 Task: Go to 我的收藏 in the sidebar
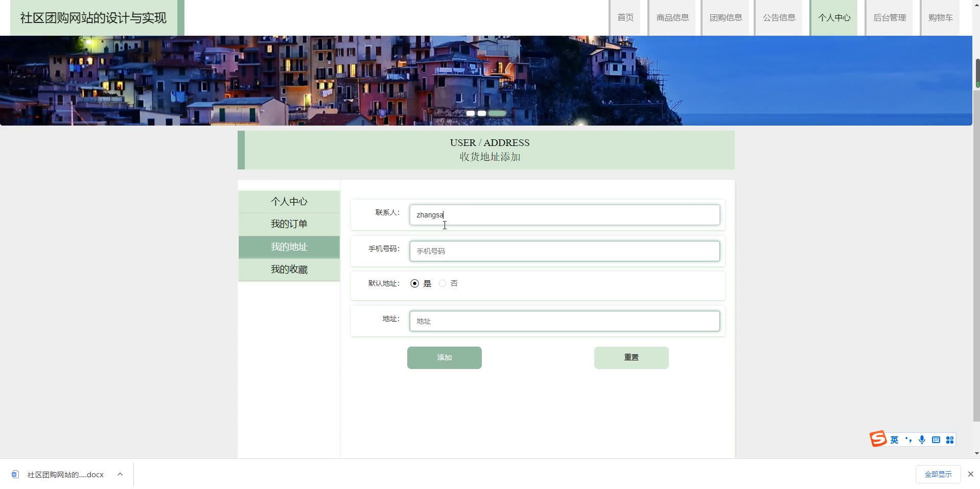click(x=289, y=270)
